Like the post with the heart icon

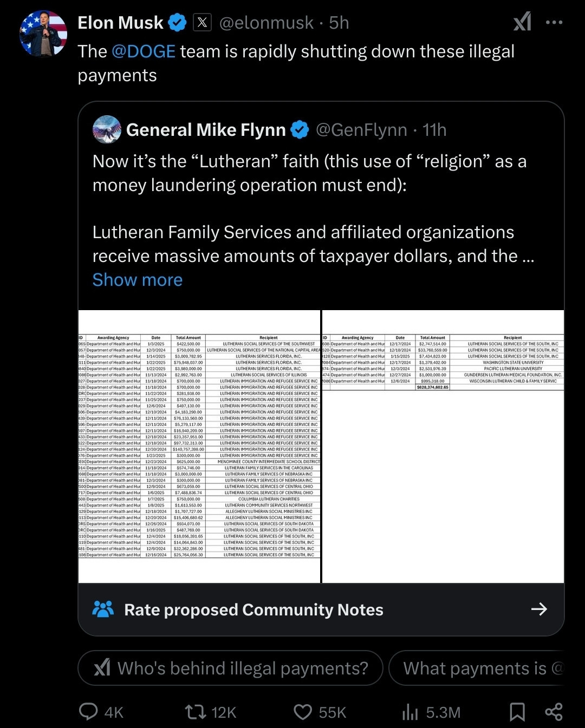[303, 712]
